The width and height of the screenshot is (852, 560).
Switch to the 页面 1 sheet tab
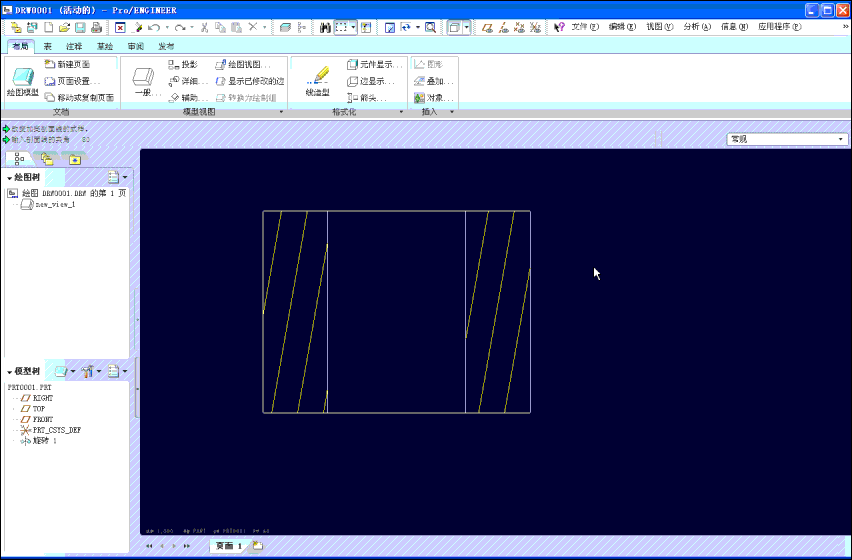[x=229, y=546]
